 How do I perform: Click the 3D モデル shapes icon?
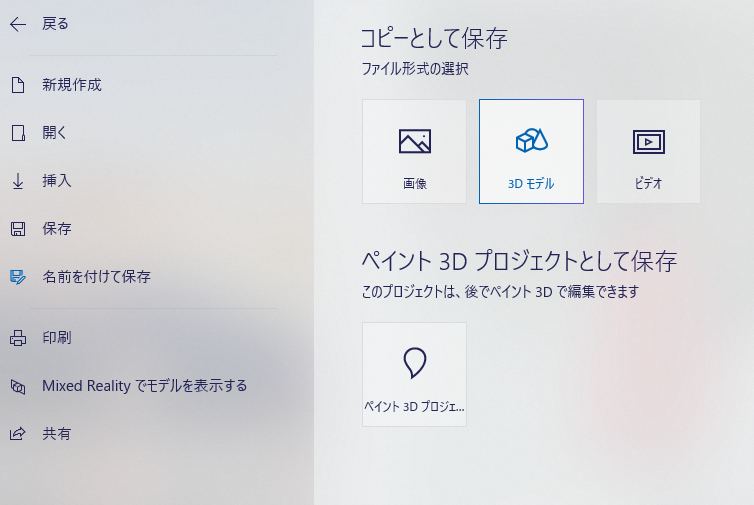pyautogui.click(x=531, y=140)
